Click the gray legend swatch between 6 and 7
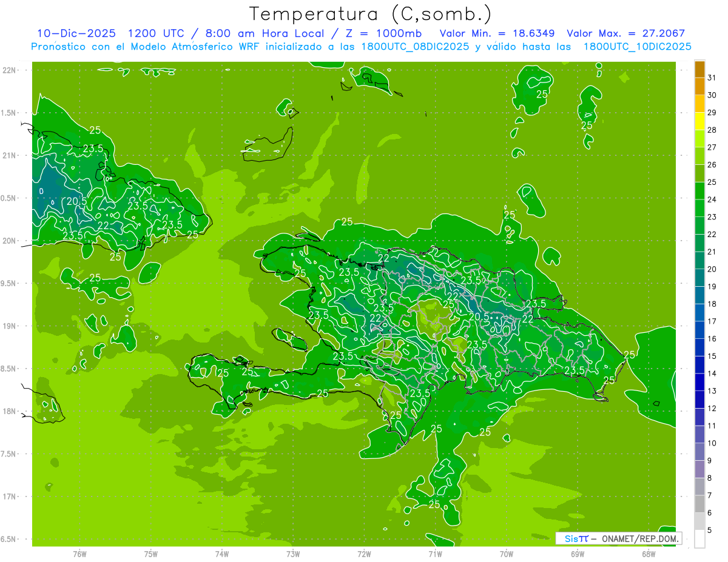The image size is (728, 562). click(699, 504)
